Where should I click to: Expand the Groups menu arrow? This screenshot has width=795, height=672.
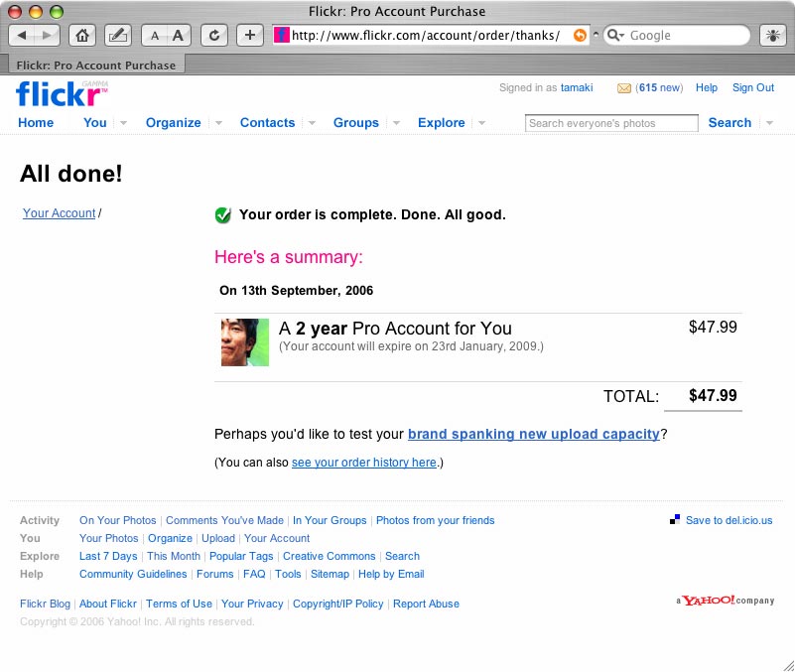pos(396,123)
